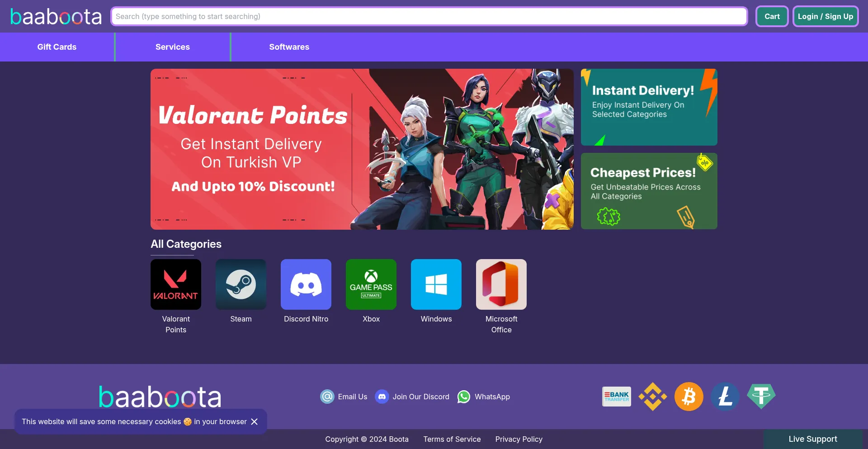This screenshot has height=449, width=868.
Task: Click the Microsoft Office category label
Action: tap(501, 324)
